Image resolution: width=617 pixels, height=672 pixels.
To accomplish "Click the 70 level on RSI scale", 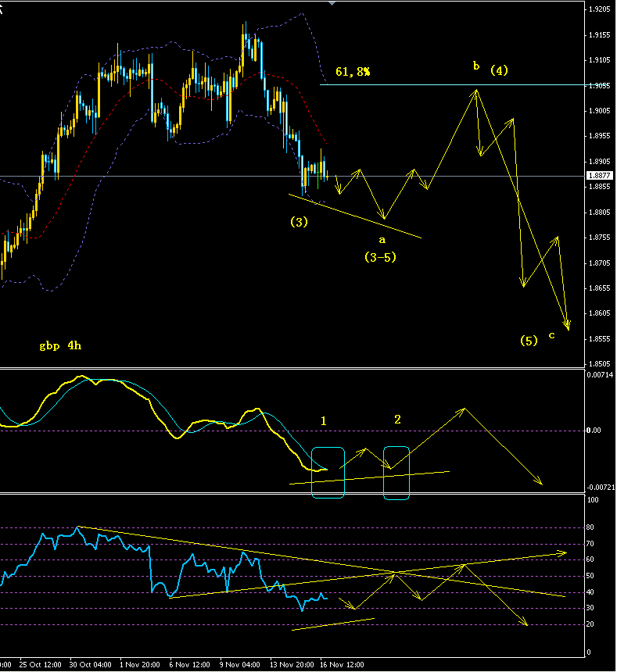I will click(590, 543).
